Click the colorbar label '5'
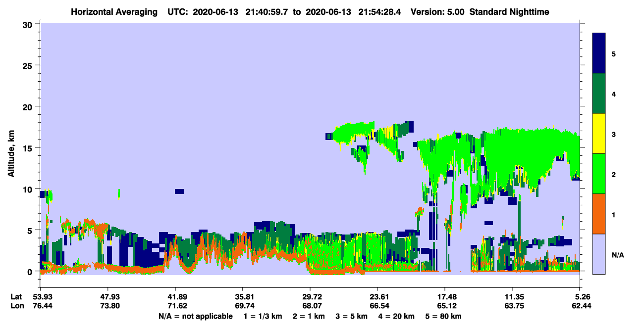644x330 pixels. tap(613, 53)
